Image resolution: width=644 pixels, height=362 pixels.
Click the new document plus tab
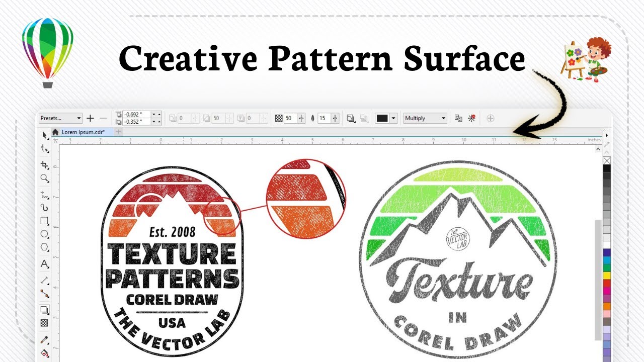(118, 132)
